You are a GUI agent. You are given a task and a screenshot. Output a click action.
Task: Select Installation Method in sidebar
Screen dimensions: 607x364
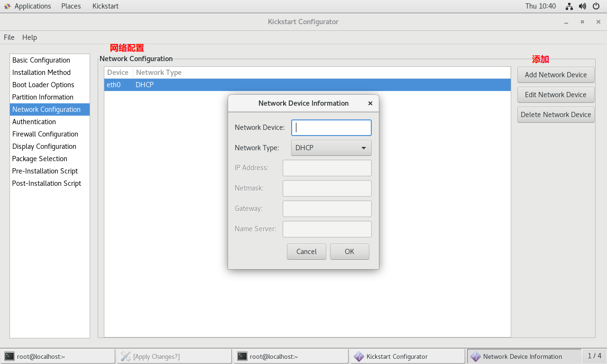tap(50, 73)
